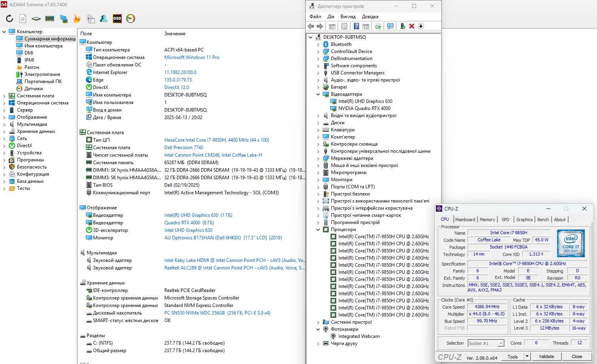Expand Хранение данных node in AIDA64 tree
The image size is (597, 364).
4,131
